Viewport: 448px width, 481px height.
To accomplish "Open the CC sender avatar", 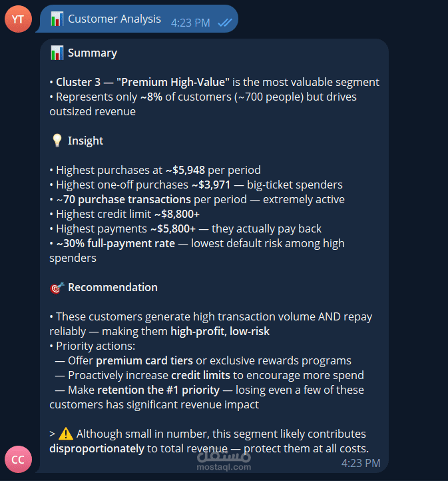I will (18, 459).
